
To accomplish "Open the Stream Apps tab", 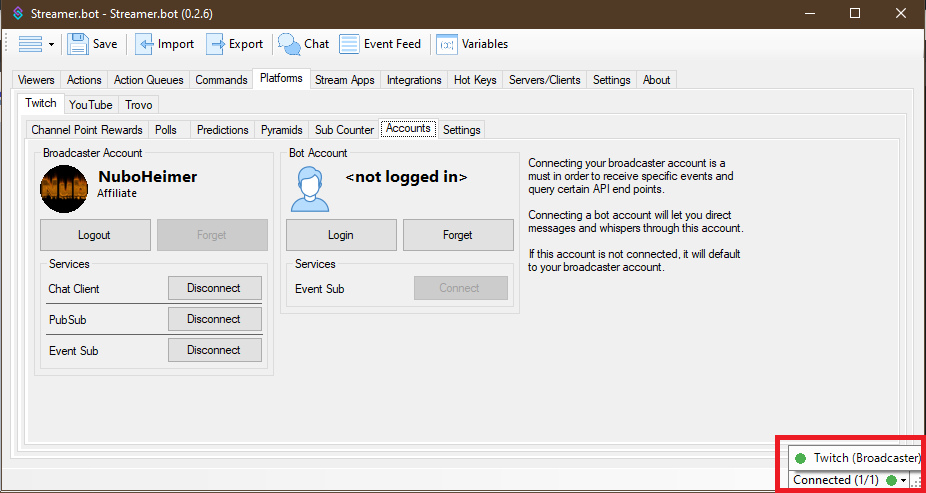I will (344, 80).
